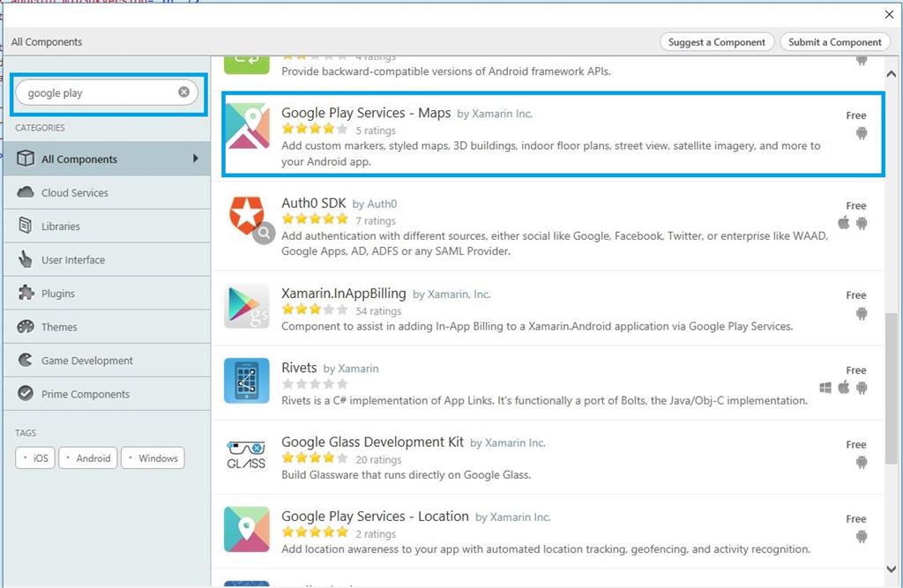
Task: Select the All Components category
Action: click(x=107, y=159)
